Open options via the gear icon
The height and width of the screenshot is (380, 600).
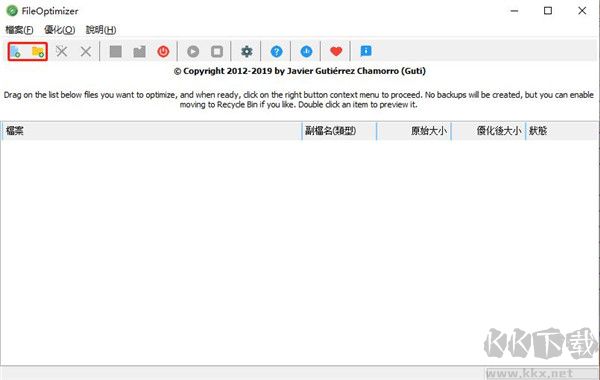(247, 51)
